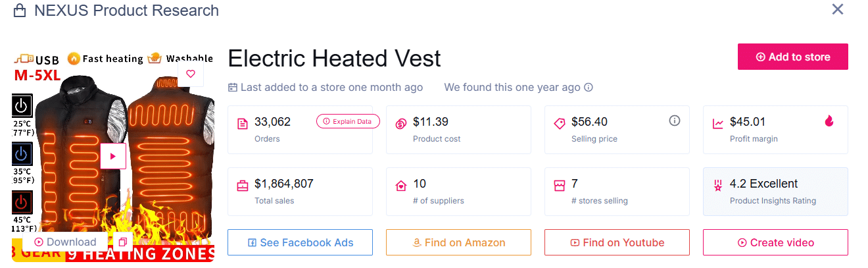
Task: Open Explain Data for orders
Action: click(348, 121)
